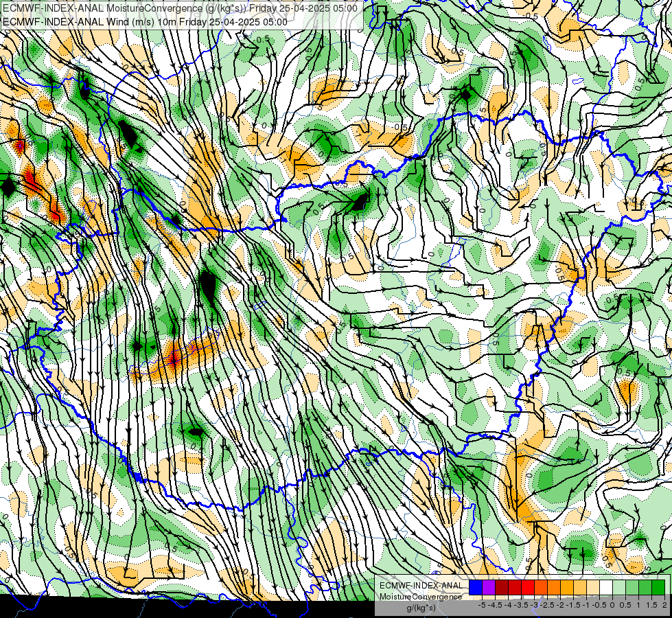Click the Wind 10m title line at top
This screenshot has height=618, width=672.
coord(145,21)
